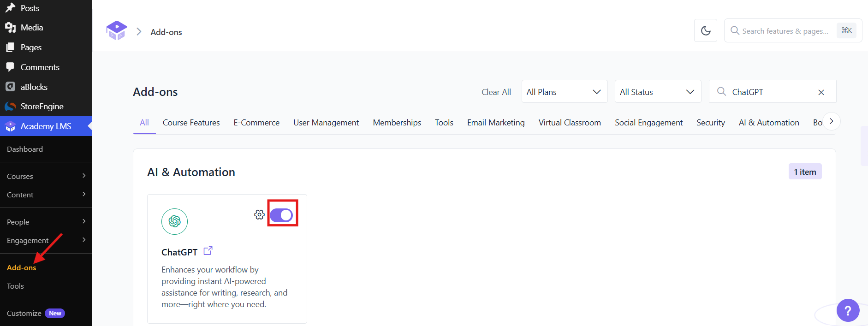
Task: Select the All tab
Action: [144, 122]
